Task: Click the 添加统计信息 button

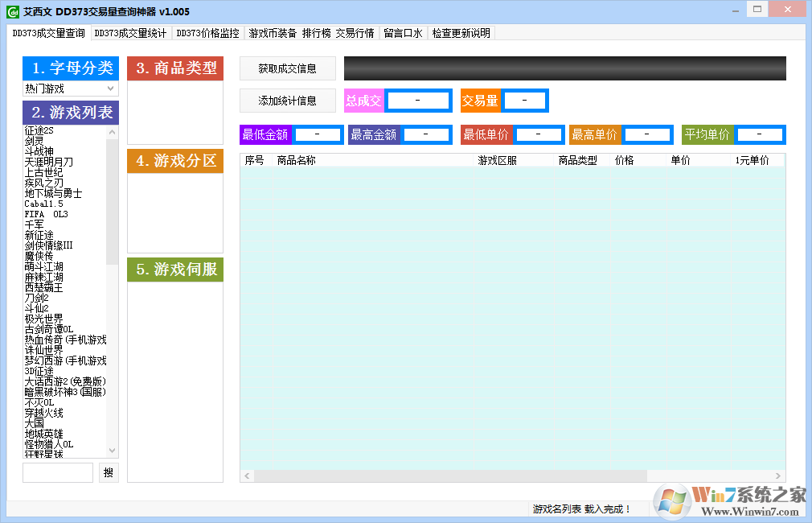Action: 287,101
